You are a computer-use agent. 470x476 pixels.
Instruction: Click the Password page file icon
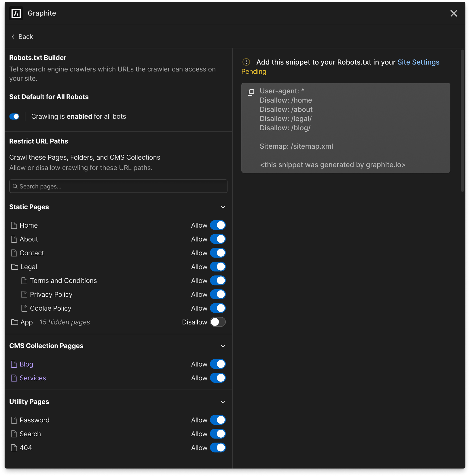click(x=14, y=420)
